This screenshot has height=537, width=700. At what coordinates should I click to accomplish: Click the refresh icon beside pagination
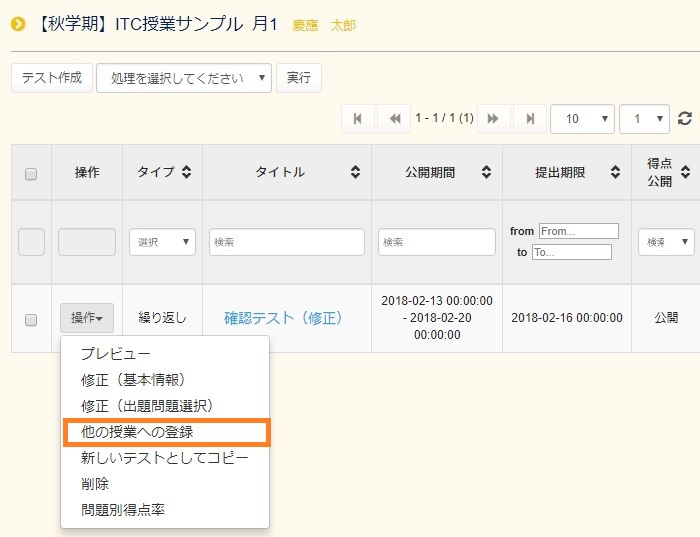[x=685, y=118]
